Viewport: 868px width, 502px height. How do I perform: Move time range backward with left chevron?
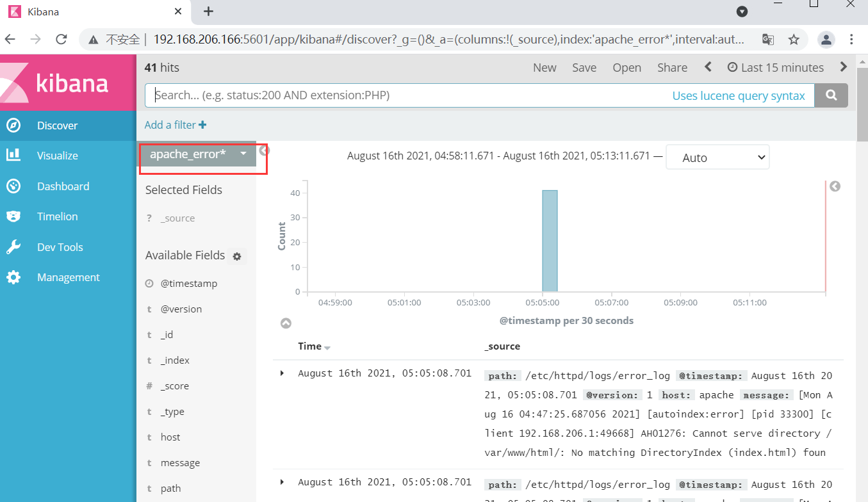pos(708,67)
